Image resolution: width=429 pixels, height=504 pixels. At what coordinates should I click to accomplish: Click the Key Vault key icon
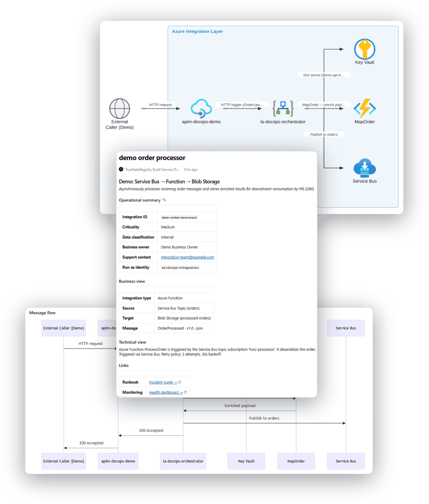(365, 49)
